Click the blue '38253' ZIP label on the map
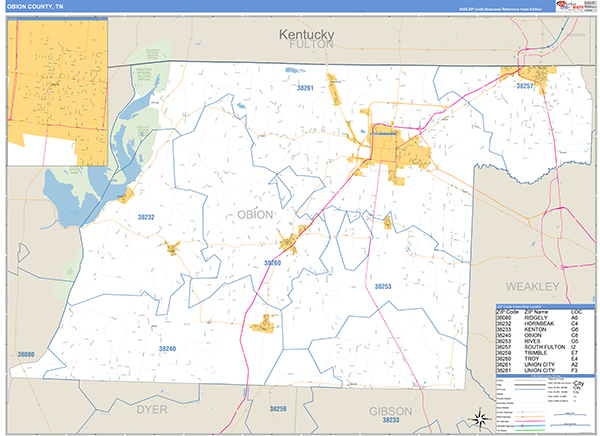Image resolution: width=600 pixels, height=436 pixels. 383,286
